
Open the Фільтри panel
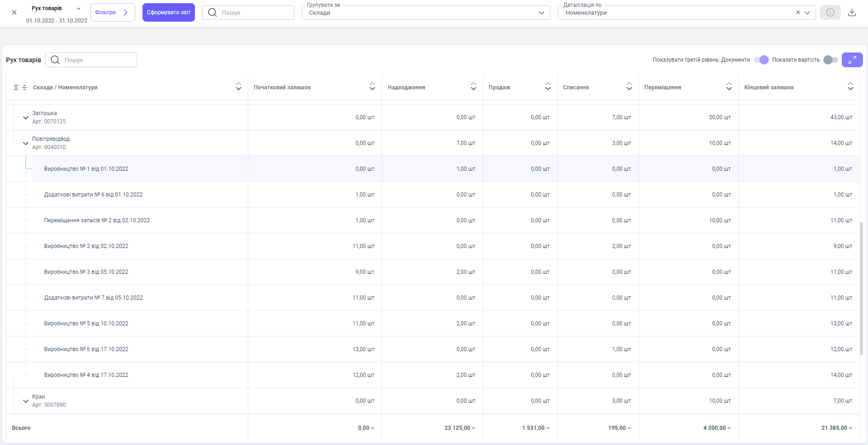click(x=113, y=12)
